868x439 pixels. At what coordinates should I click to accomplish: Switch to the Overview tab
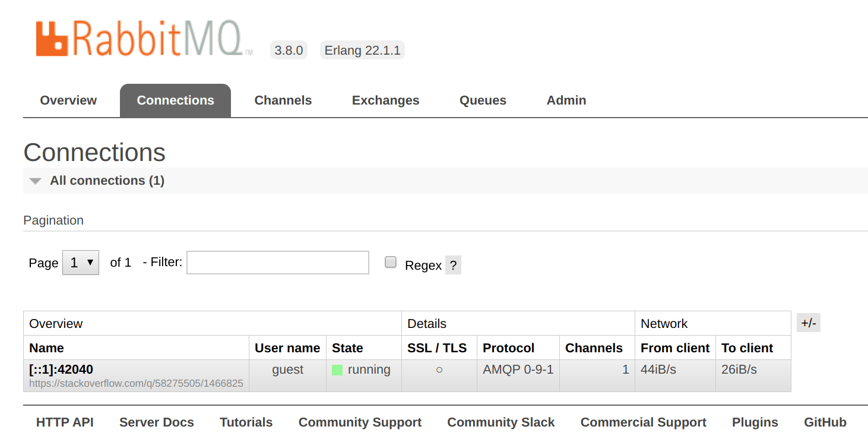click(68, 100)
